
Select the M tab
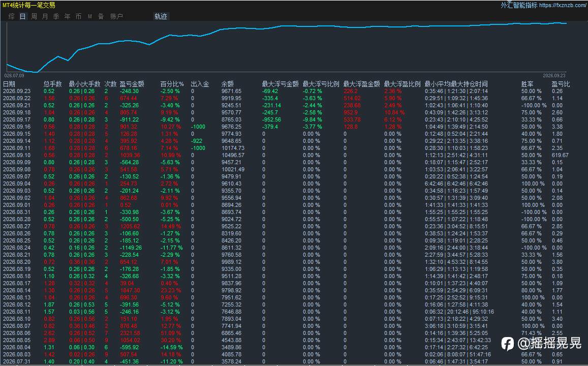tap(90, 16)
